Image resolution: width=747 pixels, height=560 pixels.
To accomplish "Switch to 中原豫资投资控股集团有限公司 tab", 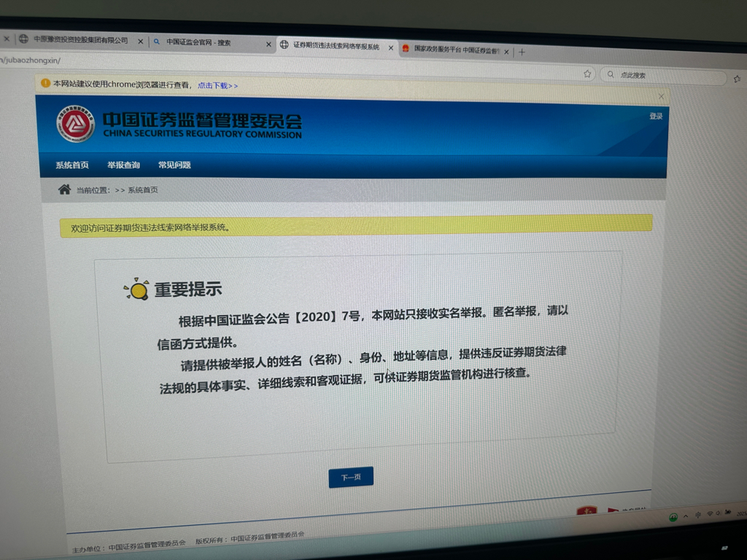I will coord(80,40).
